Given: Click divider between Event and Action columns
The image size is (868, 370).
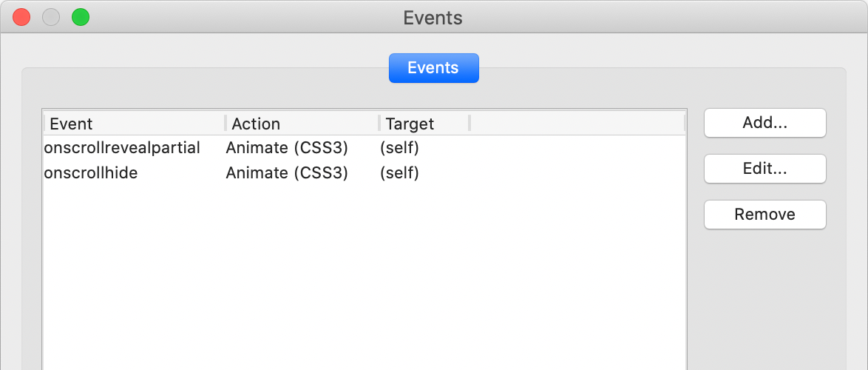Looking at the screenshot, I should [226, 124].
